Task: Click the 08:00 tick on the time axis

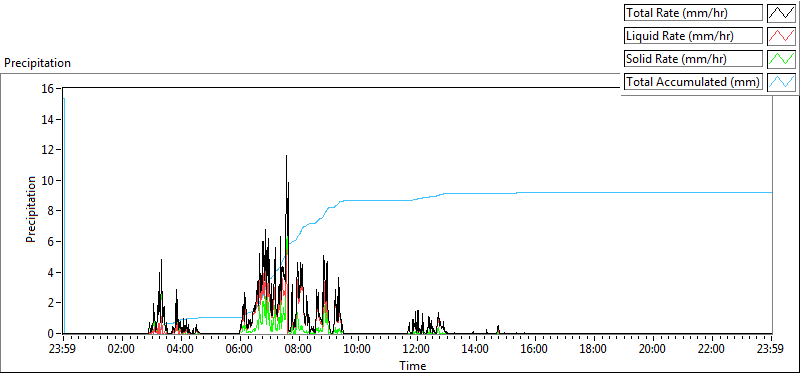Action: point(299,350)
